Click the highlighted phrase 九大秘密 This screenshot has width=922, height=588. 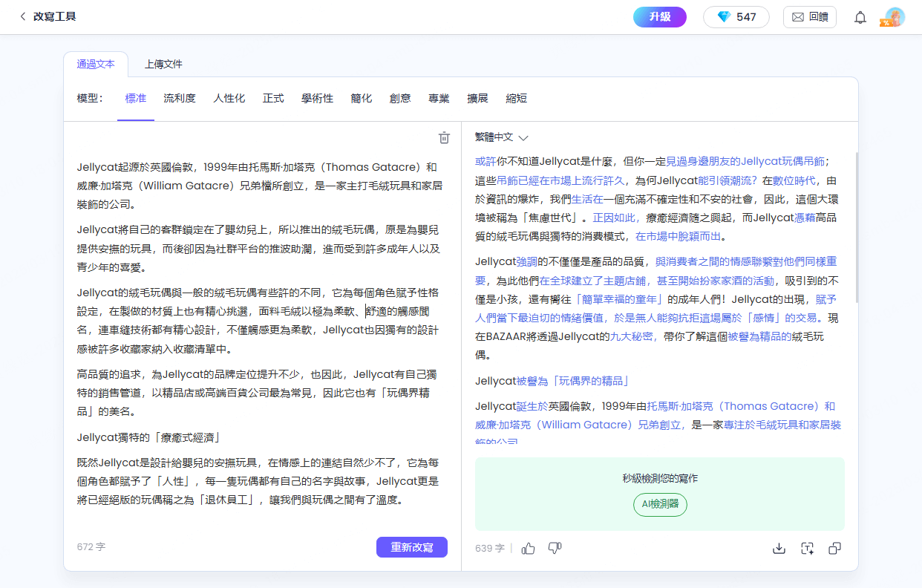(632, 336)
